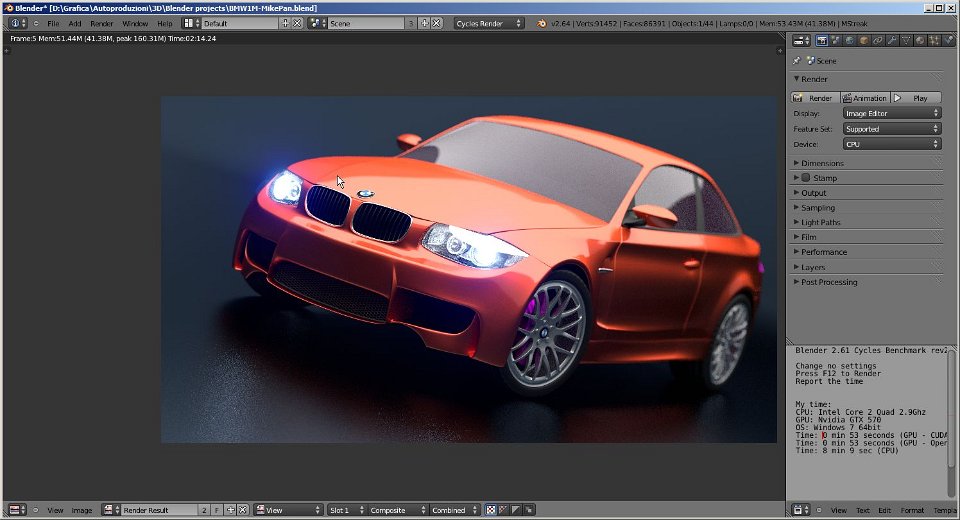Open the image editor pin View dropdown
This screenshot has width=960, height=520.
click(x=288, y=510)
